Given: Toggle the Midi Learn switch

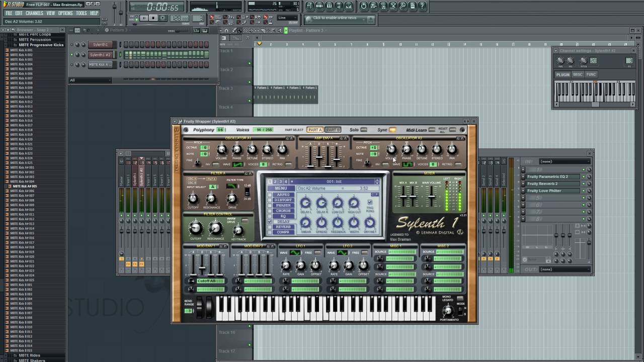Looking at the screenshot, I should 432,130.
